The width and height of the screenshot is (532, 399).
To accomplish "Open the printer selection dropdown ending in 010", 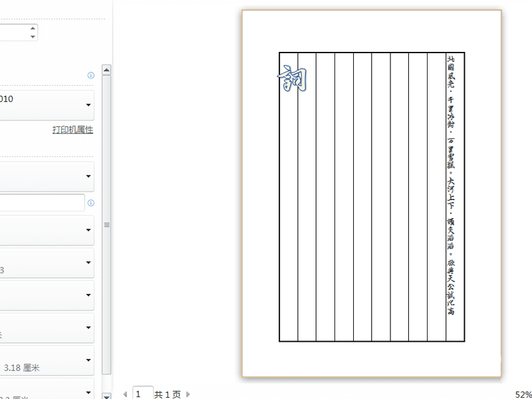I will pyautogui.click(x=47, y=105).
